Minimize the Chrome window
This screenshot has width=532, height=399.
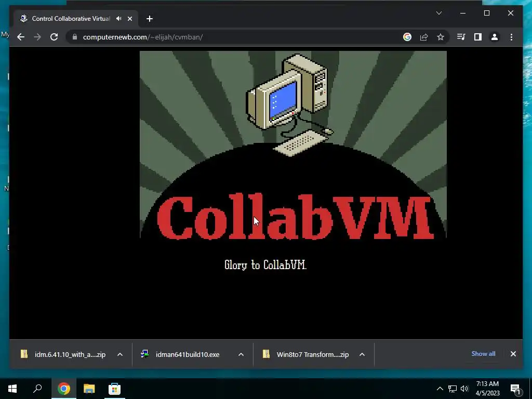pyautogui.click(x=463, y=13)
